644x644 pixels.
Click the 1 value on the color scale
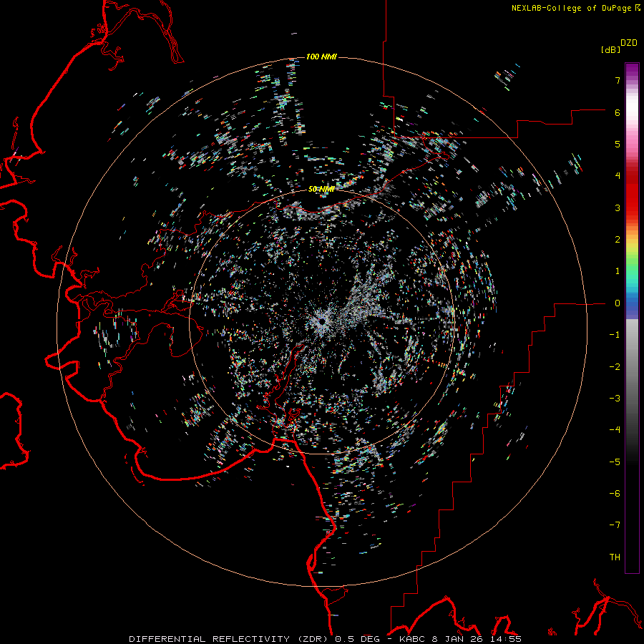618,271
